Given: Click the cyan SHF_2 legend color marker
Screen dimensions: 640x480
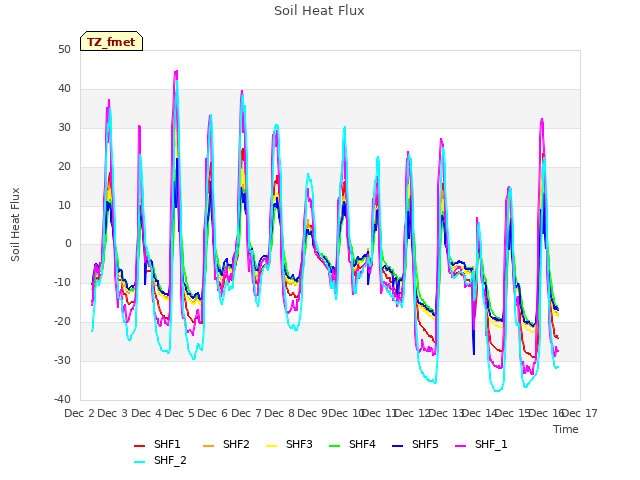Looking at the screenshot, I should 140,462.
